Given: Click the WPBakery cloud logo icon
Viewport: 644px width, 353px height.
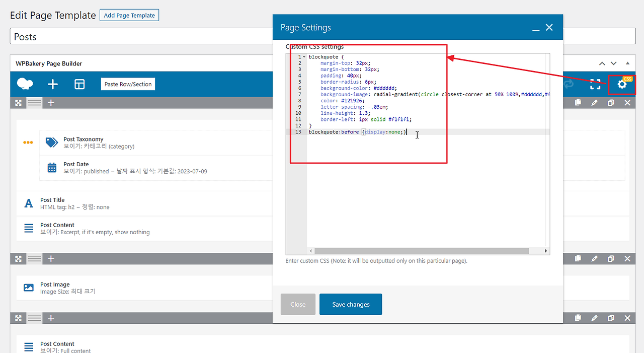Looking at the screenshot, I should pos(25,84).
